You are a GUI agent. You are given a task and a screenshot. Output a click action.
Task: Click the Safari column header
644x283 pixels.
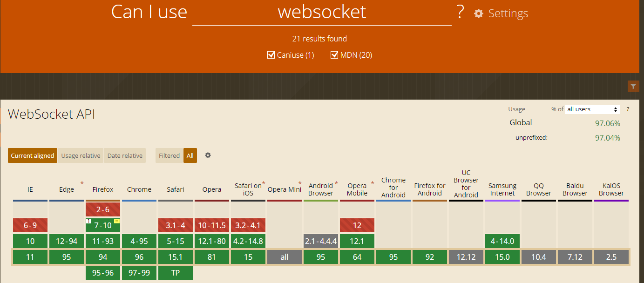(x=176, y=189)
